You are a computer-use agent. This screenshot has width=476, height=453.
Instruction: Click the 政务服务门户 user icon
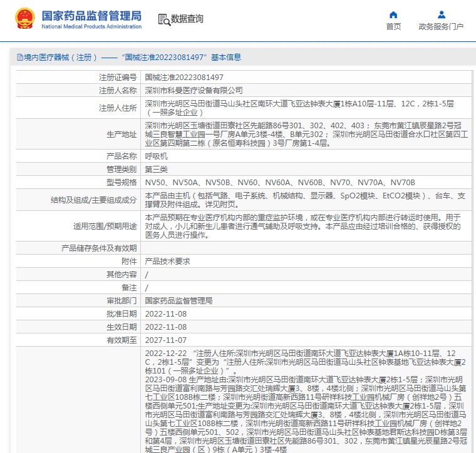pos(441,14)
